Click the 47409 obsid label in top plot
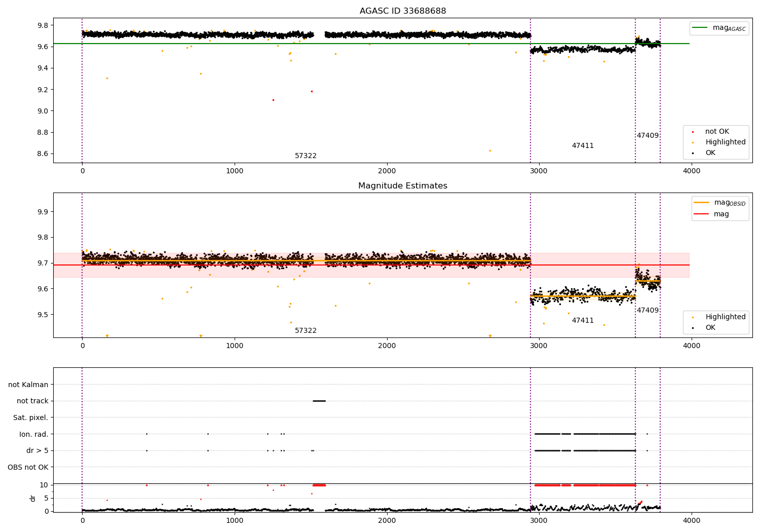The image size is (760, 532). point(648,136)
